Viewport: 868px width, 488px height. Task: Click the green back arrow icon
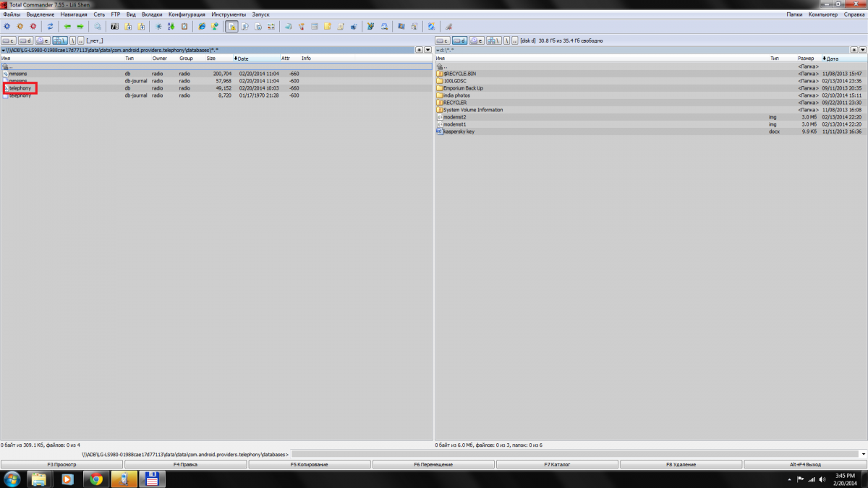point(67,27)
